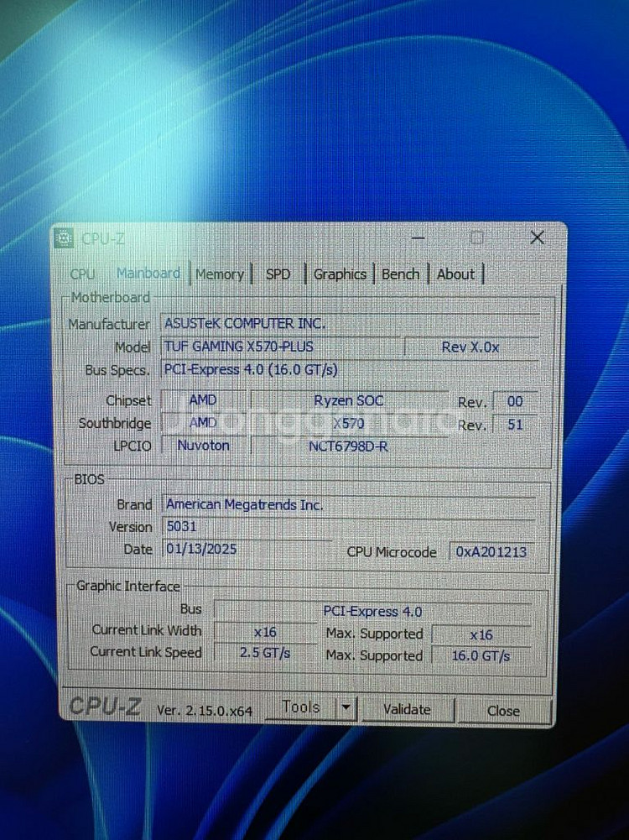This screenshot has height=840, width=629.
Task: Click the Southbridge X570 value
Action: tap(349, 424)
